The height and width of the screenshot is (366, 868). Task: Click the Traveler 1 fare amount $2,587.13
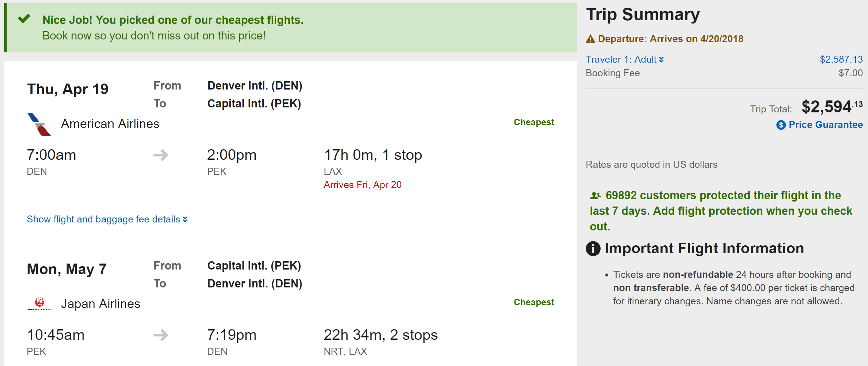tap(841, 60)
